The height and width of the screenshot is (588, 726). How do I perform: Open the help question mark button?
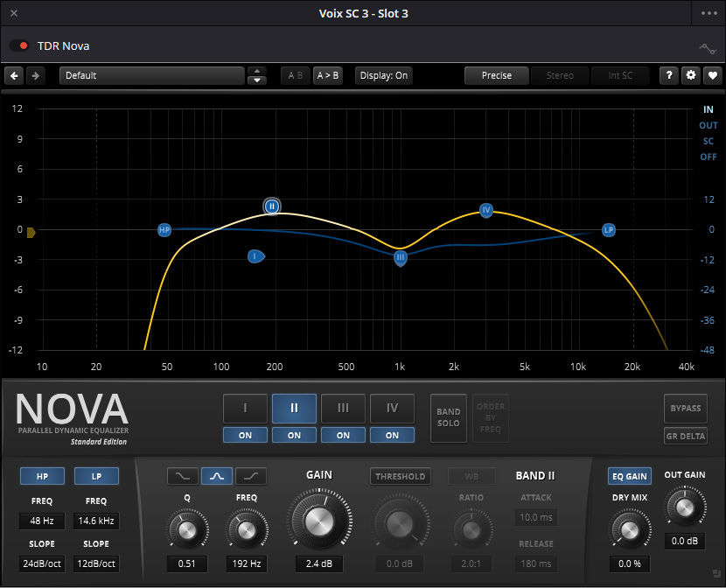(x=669, y=75)
